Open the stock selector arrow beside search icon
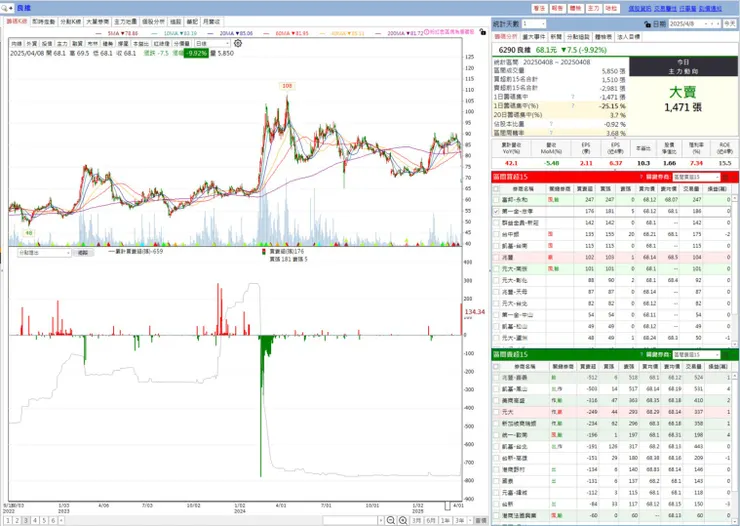Image resolution: width=740 pixels, height=526 pixels. pyautogui.click(x=11, y=8)
